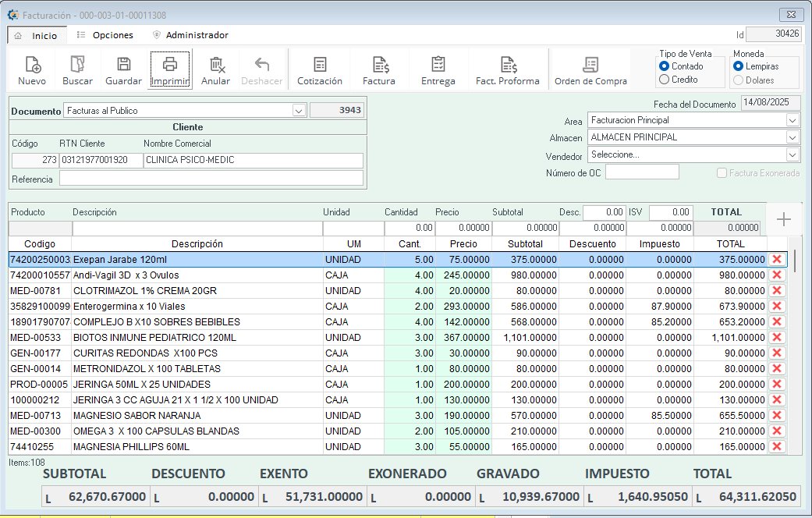The width and height of the screenshot is (812, 518).
Task: Expand the Almacen dropdown
Action: [792, 137]
